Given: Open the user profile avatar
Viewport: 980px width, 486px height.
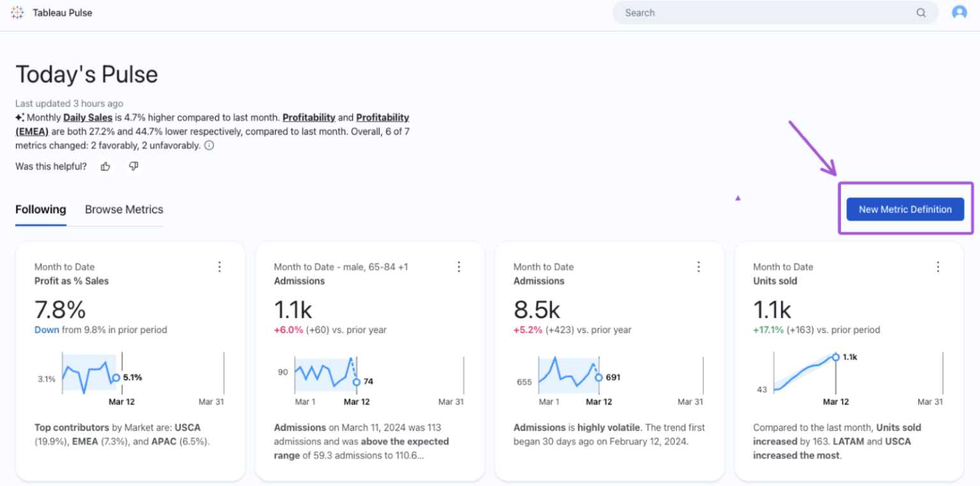Looking at the screenshot, I should point(960,13).
